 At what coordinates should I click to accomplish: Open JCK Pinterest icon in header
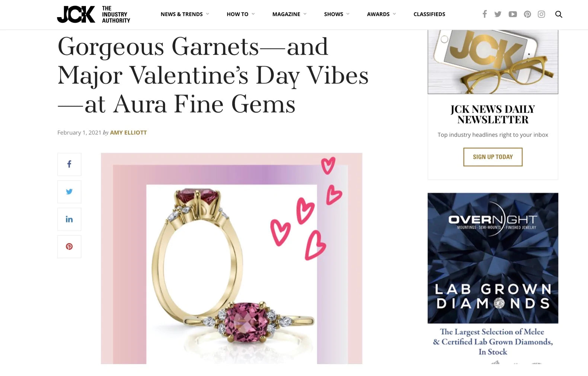[527, 14]
